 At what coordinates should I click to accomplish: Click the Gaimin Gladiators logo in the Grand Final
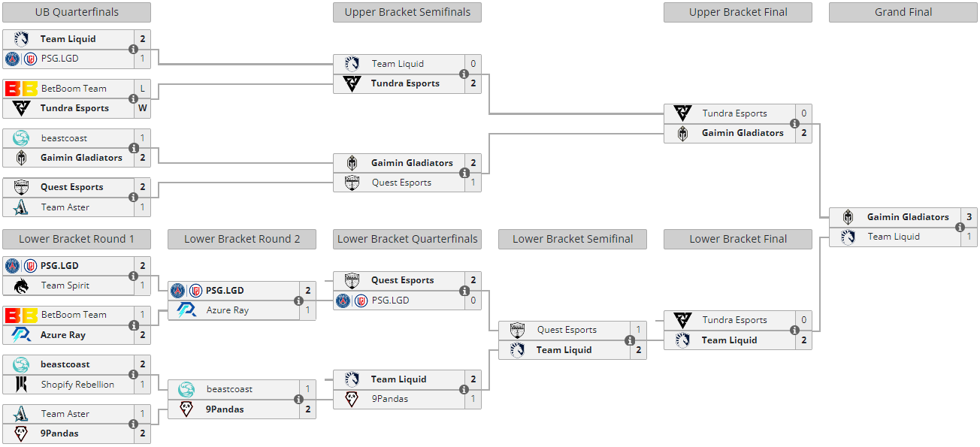click(848, 217)
